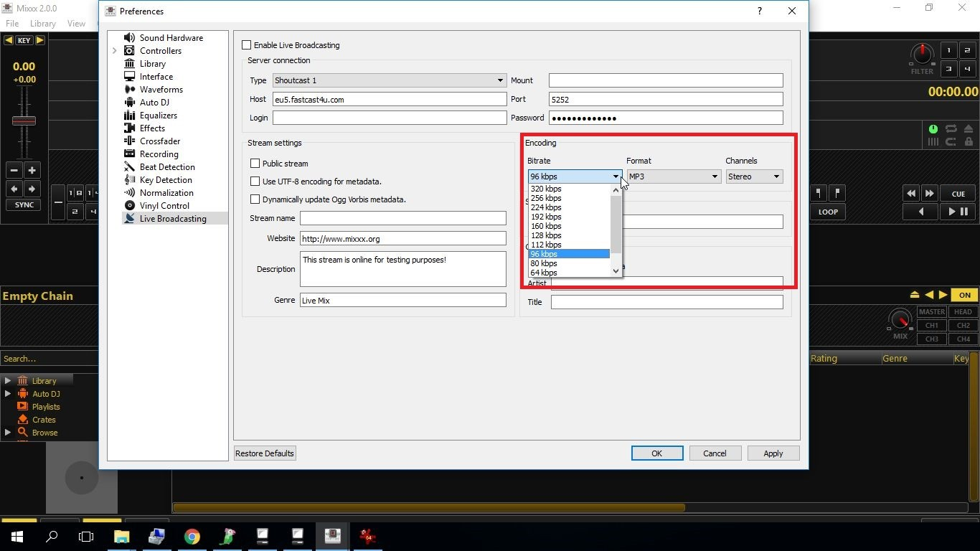Select Interface preferences icon
The image size is (980, 551).
click(130, 77)
